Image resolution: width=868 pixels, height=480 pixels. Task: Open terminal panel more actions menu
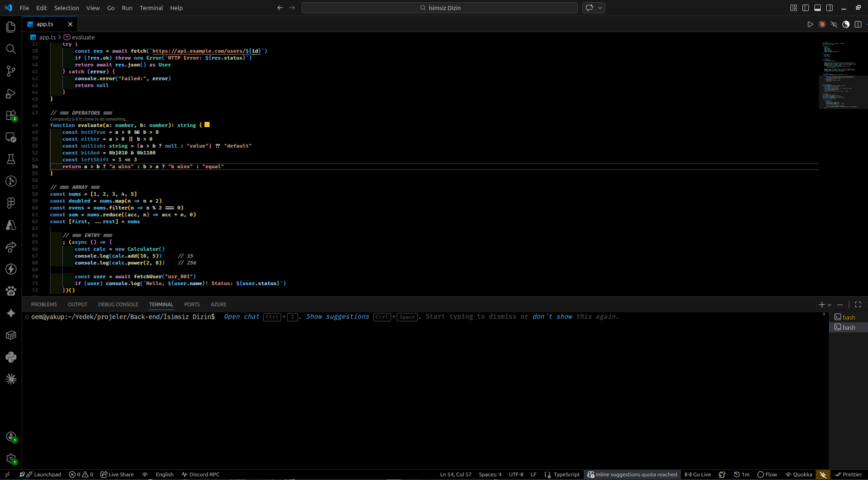tap(840, 304)
